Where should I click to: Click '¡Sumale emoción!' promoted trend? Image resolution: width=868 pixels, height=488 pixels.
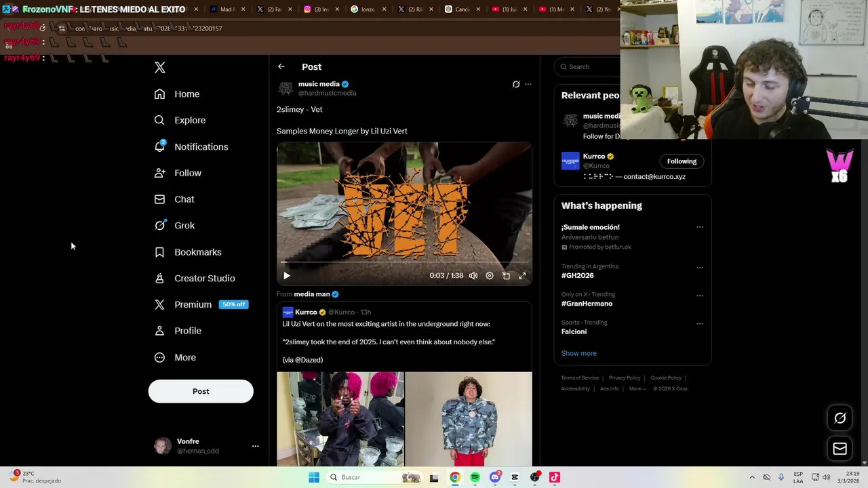(x=590, y=227)
